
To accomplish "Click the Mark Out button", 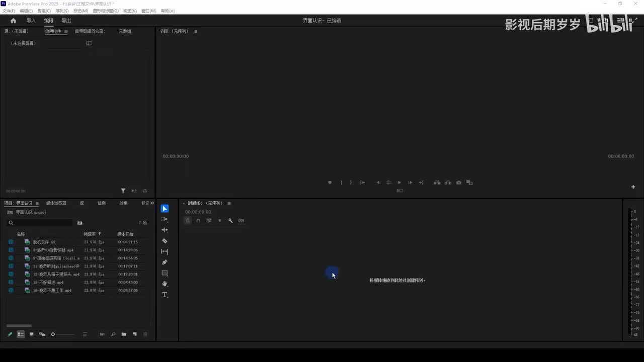I will point(351,183).
